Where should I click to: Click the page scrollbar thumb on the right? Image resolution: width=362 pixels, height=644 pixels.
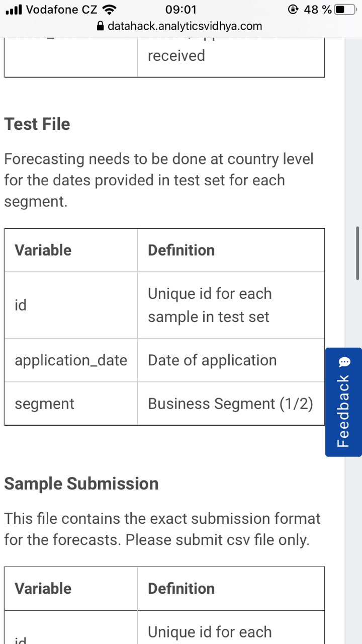357,253
